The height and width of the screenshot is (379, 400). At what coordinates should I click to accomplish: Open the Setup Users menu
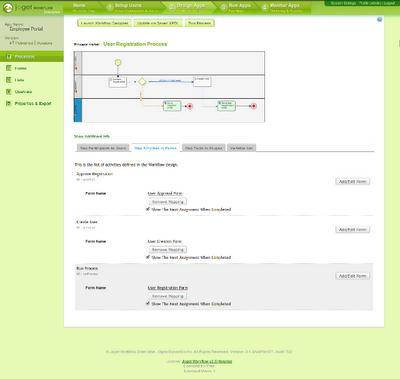point(128,6)
